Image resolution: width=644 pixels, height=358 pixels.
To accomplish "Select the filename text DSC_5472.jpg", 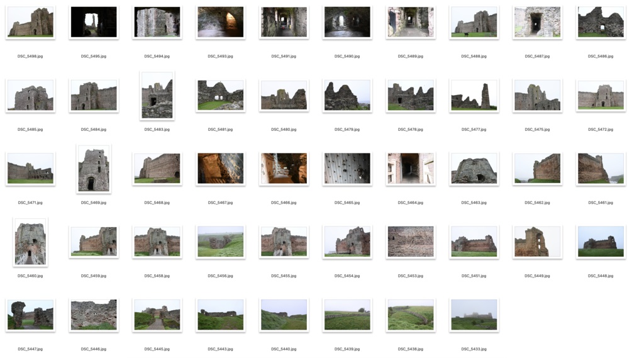I will click(x=601, y=130).
